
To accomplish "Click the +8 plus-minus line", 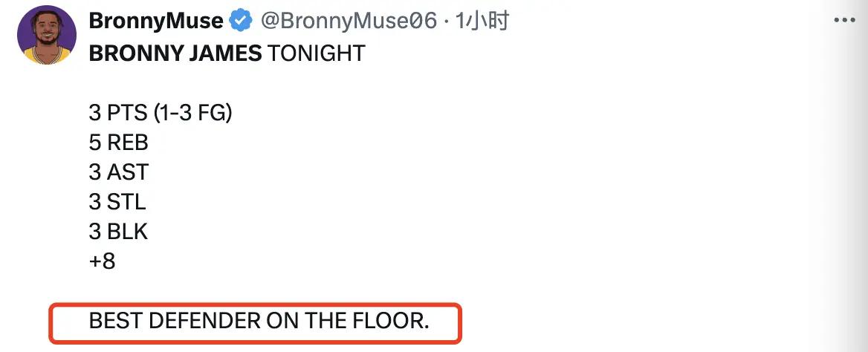I will click(x=102, y=261).
